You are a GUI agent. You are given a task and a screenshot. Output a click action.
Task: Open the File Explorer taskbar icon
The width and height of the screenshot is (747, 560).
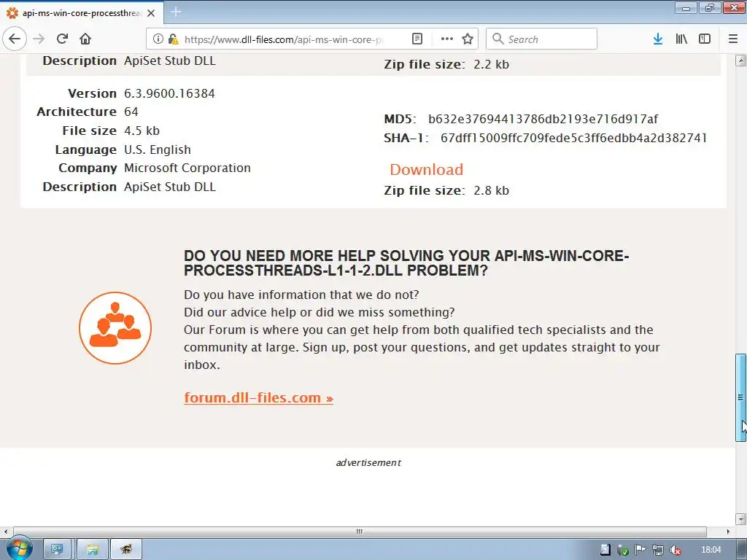(93, 550)
